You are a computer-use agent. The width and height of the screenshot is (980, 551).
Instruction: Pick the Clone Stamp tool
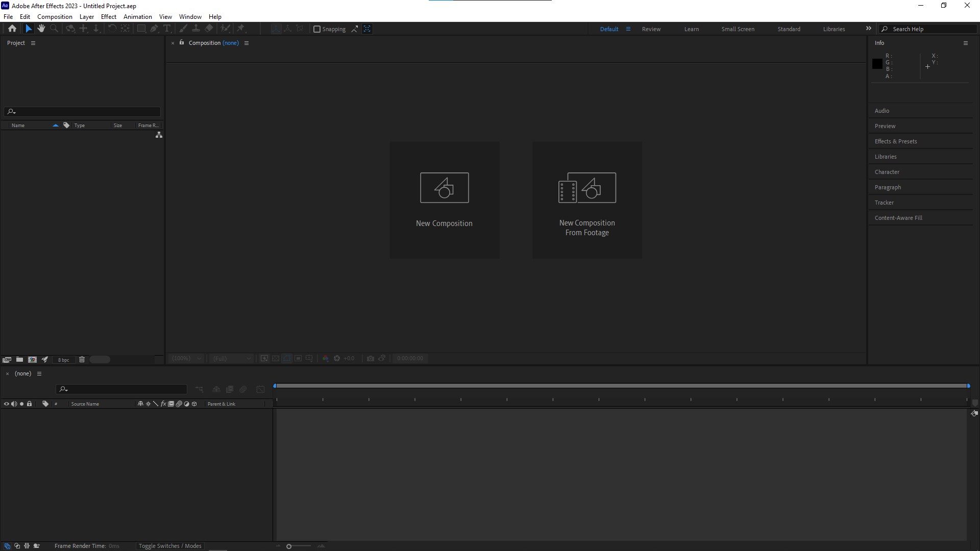[x=196, y=29]
